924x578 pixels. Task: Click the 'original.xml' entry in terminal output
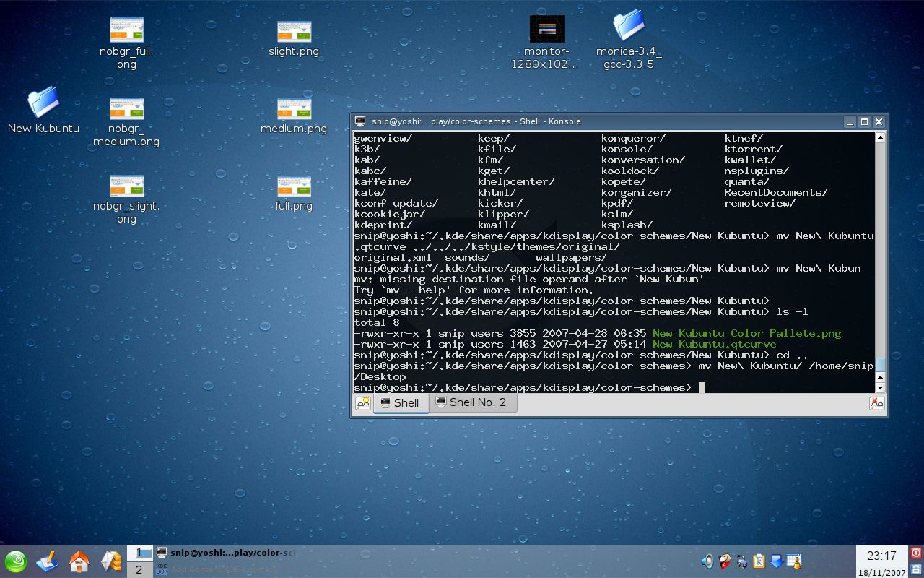coord(393,257)
